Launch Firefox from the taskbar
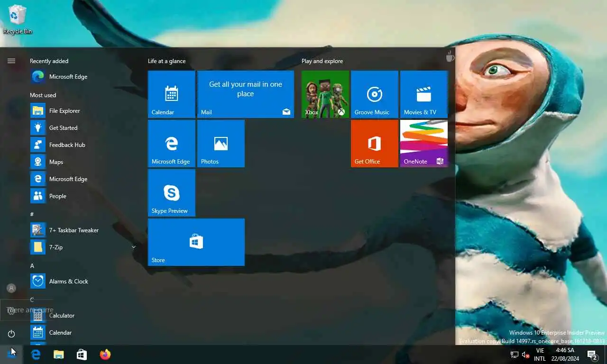This screenshot has width=607, height=364. [x=105, y=355]
